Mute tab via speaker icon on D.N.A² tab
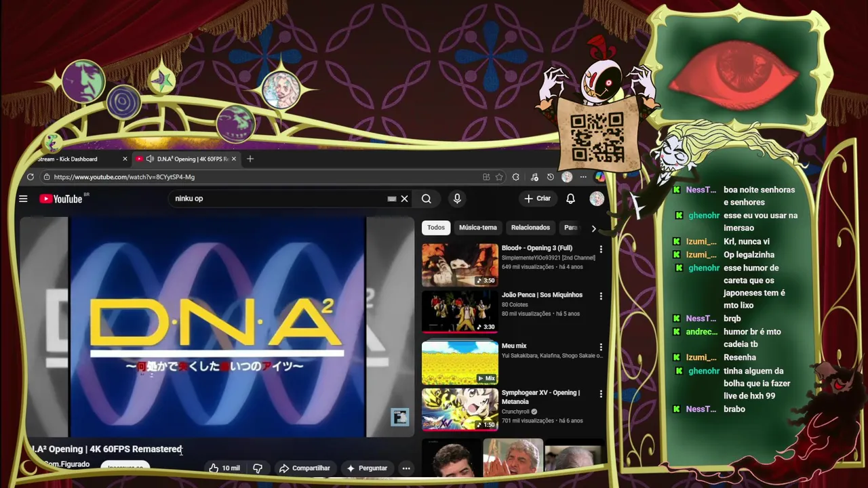 pyautogui.click(x=149, y=159)
